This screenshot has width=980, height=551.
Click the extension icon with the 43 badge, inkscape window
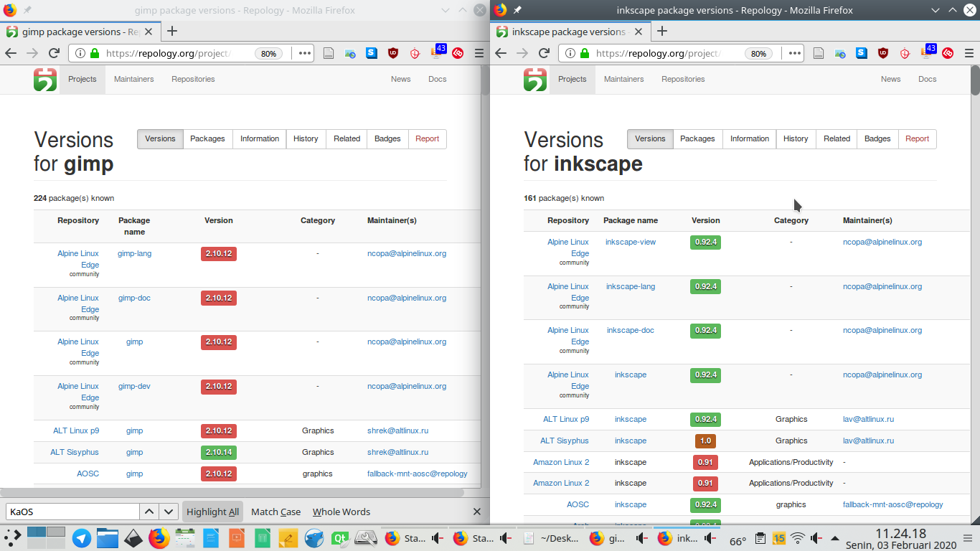[x=927, y=52]
